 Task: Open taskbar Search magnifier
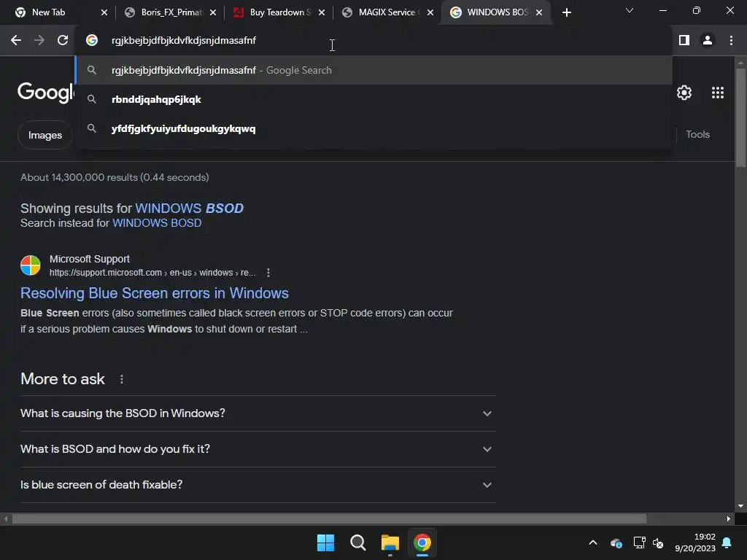(357, 542)
